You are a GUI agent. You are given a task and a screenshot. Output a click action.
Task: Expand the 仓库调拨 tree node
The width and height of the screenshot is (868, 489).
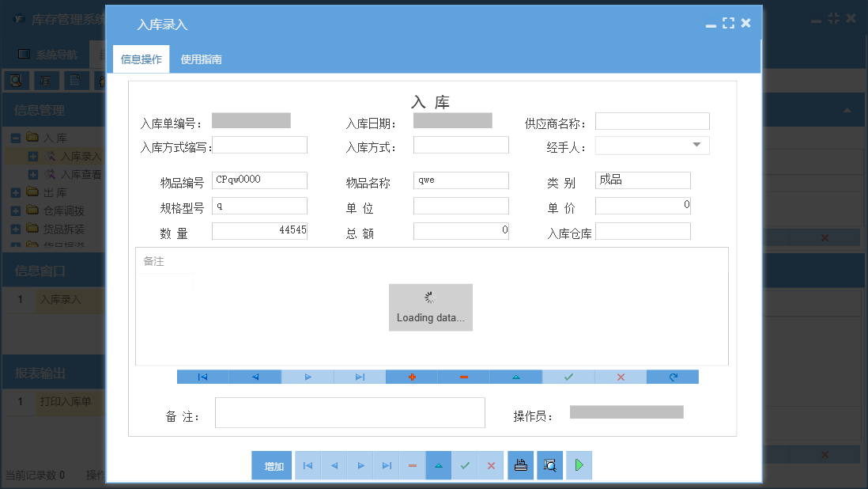(x=17, y=210)
